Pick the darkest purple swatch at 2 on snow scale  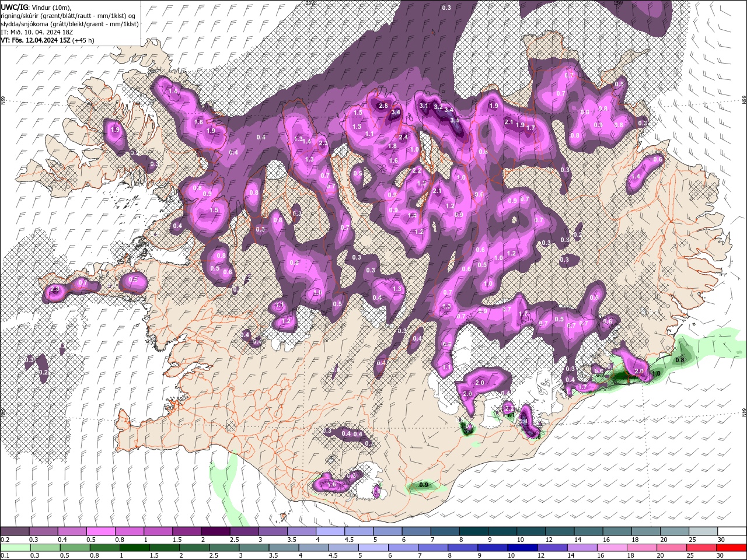pos(215,531)
